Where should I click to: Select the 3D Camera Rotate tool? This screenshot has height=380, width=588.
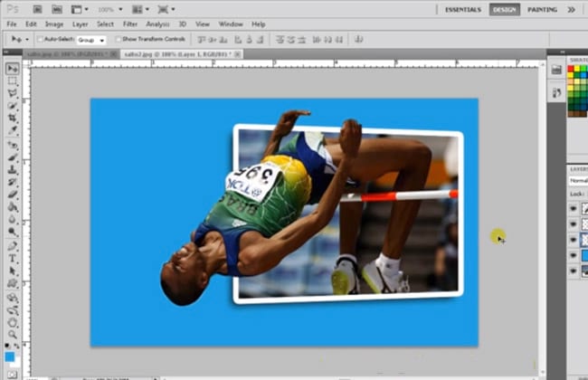[13, 310]
